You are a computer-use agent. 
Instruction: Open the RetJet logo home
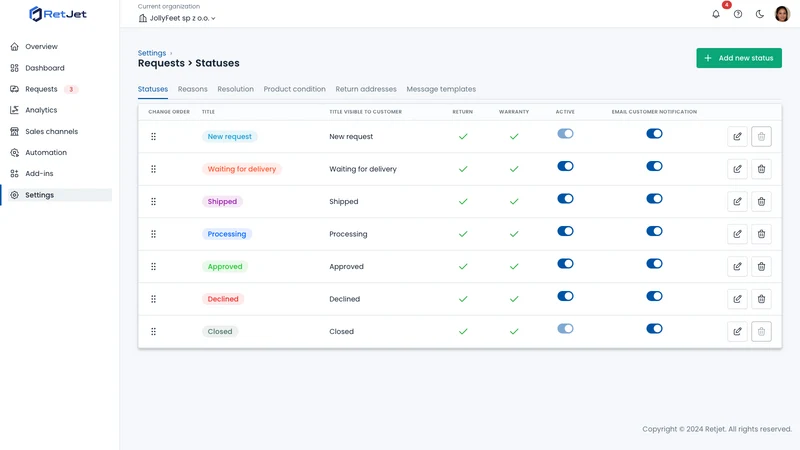coord(58,14)
